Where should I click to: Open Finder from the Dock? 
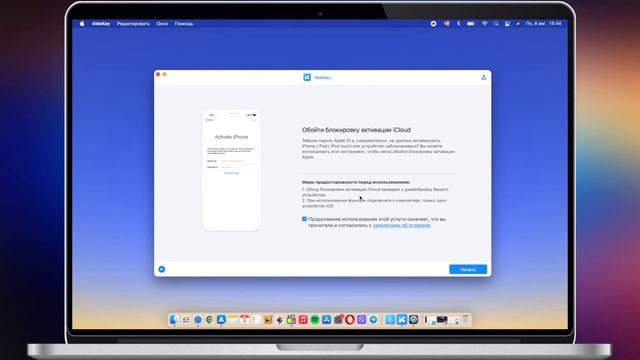pyautogui.click(x=173, y=320)
